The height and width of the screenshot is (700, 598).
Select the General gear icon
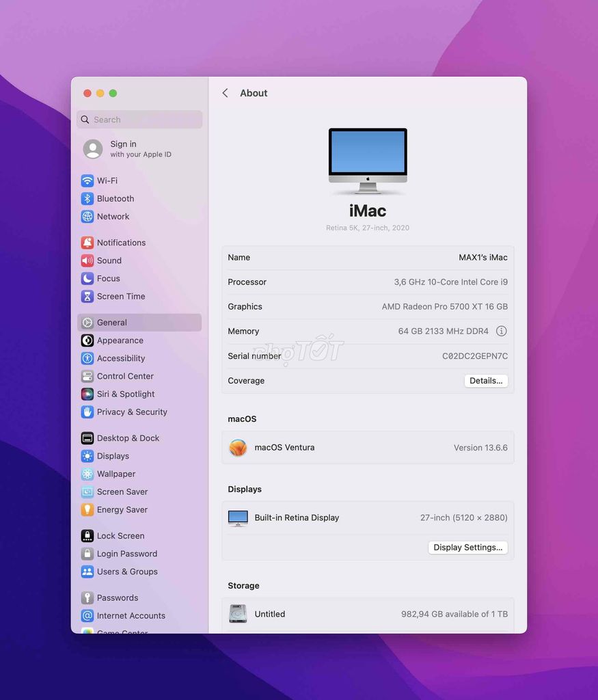pyautogui.click(x=87, y=323)
